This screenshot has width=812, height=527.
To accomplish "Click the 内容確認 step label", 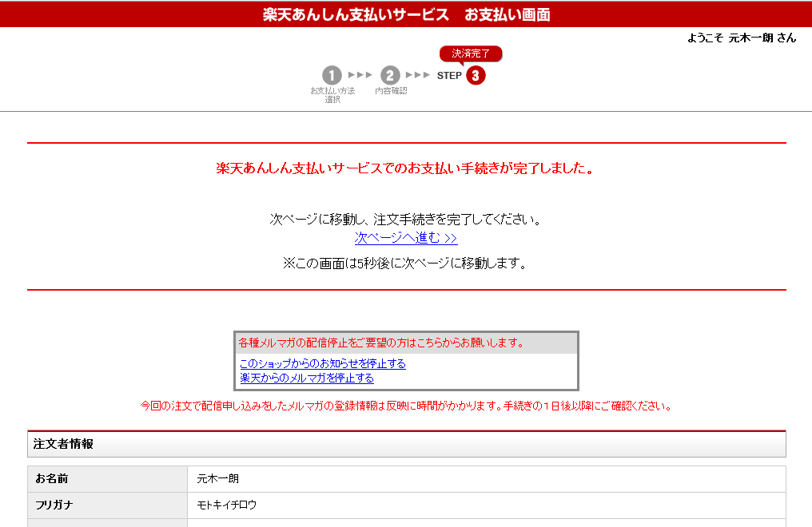I will point(391,90).
